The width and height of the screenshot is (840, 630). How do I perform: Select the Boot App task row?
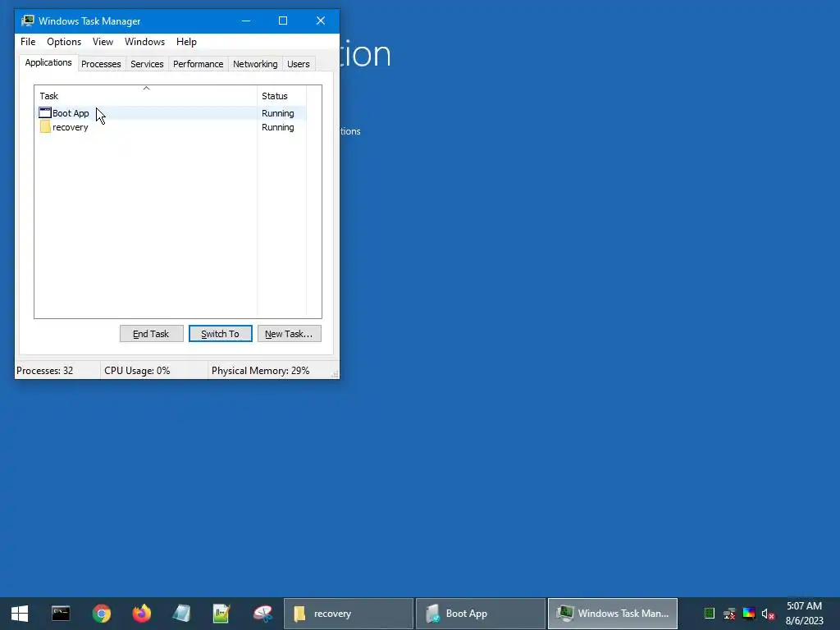click(171, 113)
